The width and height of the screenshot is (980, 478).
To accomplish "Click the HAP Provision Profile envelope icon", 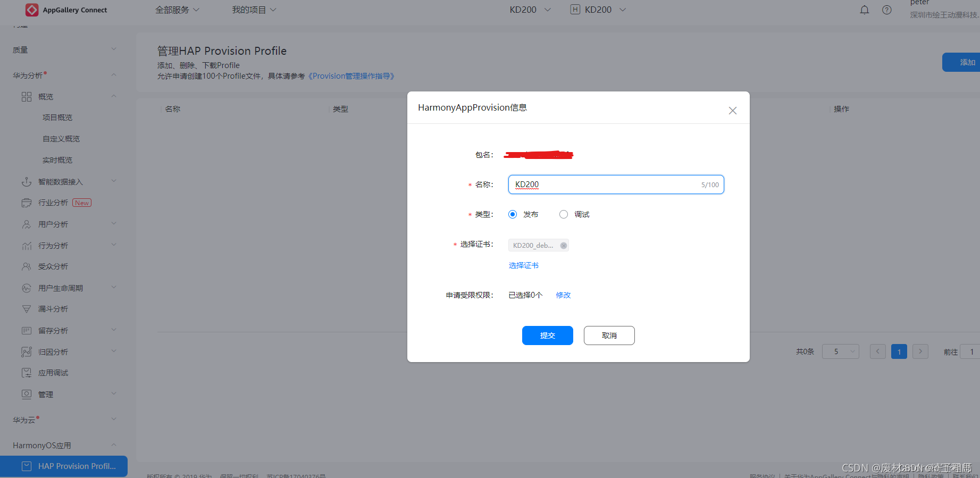I will click(27, 466).
